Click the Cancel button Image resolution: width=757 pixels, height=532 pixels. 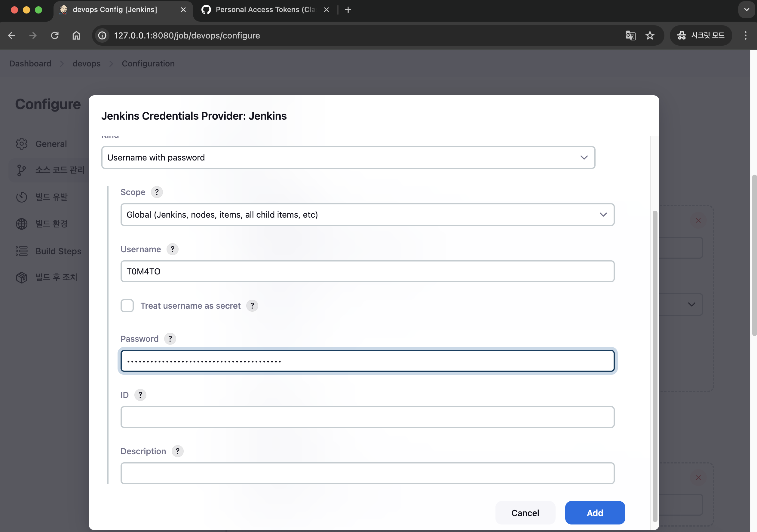coord(525,512)
